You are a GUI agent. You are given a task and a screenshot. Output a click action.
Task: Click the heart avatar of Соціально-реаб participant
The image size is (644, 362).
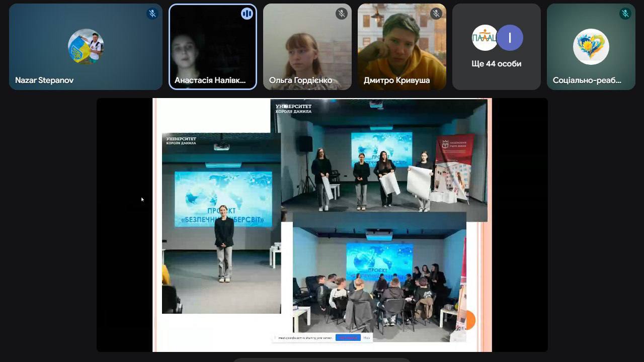click(591, 46)
